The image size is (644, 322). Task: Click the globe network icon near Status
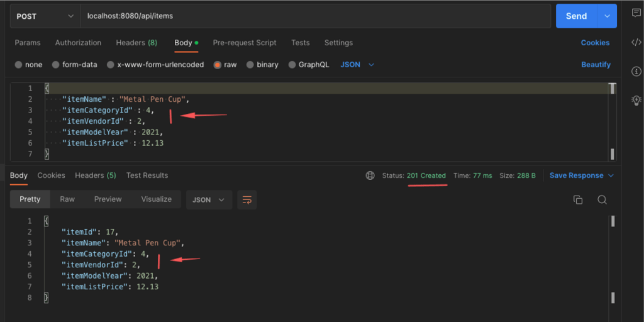(x=370, y=176)
